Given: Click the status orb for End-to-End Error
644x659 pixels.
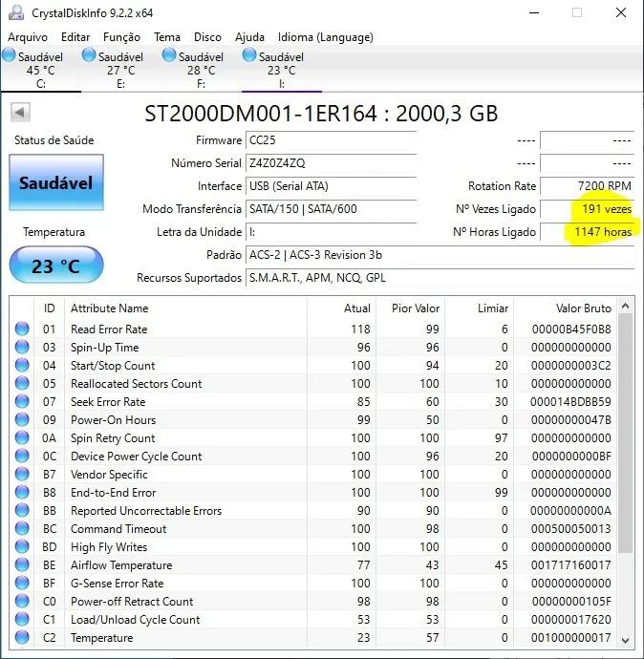Looking at the screenshot, I should click(x=22, y=492).
